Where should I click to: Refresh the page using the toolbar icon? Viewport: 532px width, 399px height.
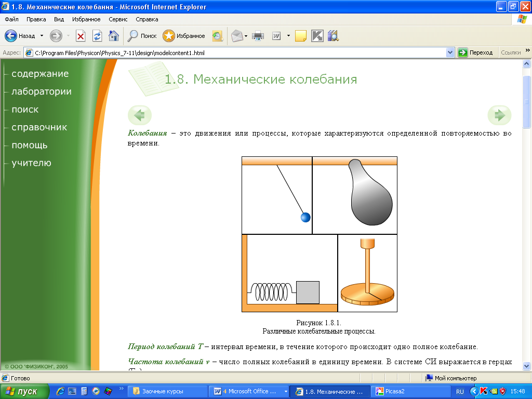tap(97, 36)
